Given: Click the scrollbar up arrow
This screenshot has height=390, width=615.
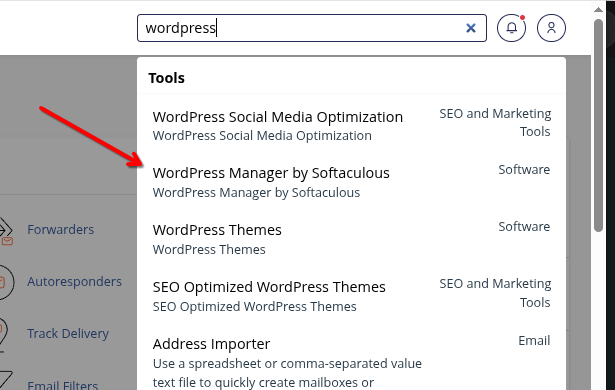Looking at the screenshot, I should coord(598,9).
